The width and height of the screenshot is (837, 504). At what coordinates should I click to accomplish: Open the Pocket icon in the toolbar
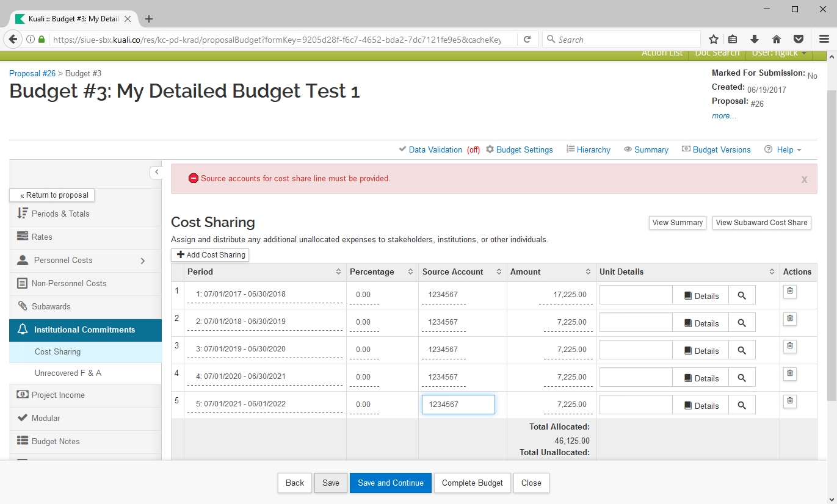pyautogui.click(x=798, y=40)
